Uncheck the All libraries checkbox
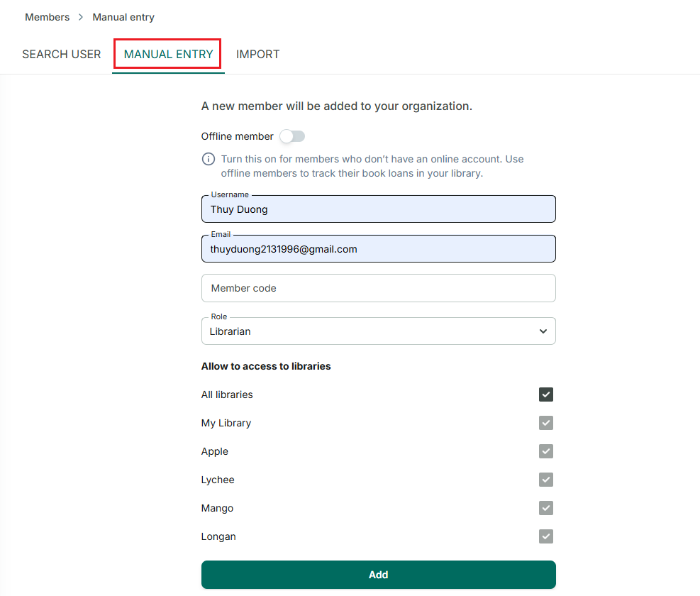This screenshot has width=700, height=596. (x=545, y=394)
